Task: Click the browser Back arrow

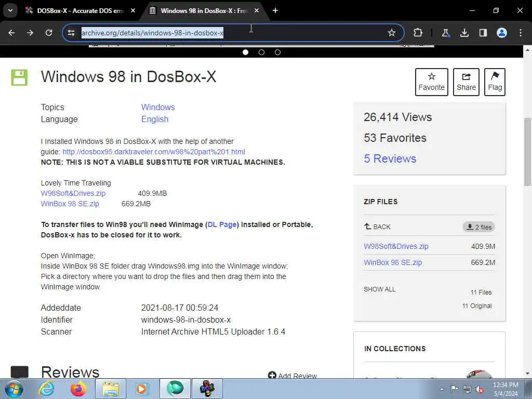Action: [11, 33]
